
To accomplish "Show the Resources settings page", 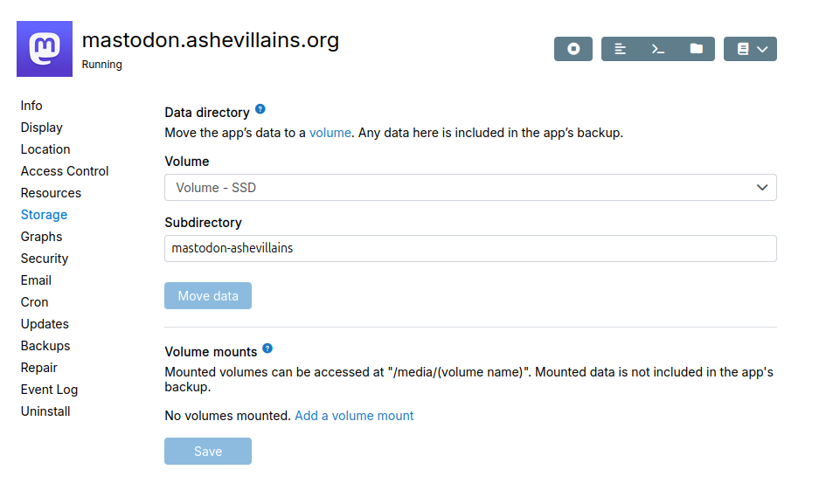I will click(51, 193).
